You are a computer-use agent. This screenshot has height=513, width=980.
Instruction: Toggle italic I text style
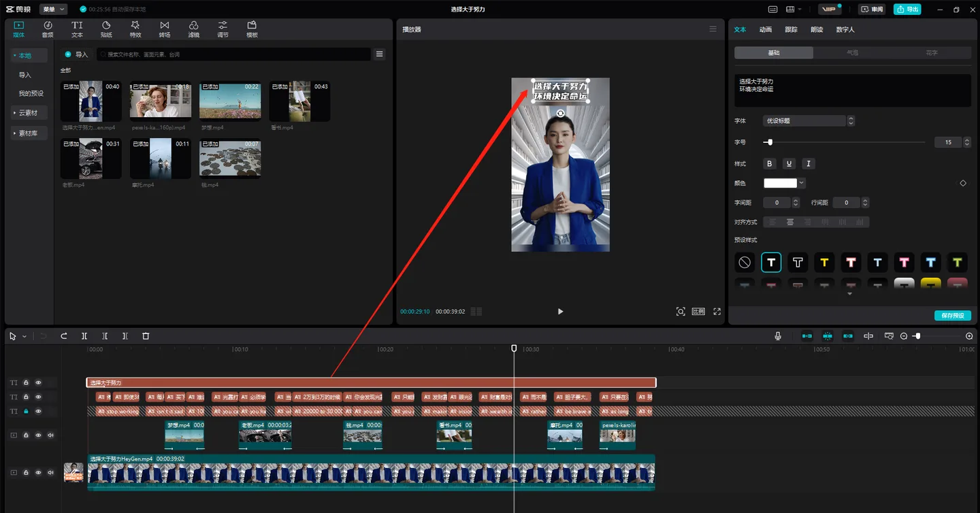808,164
